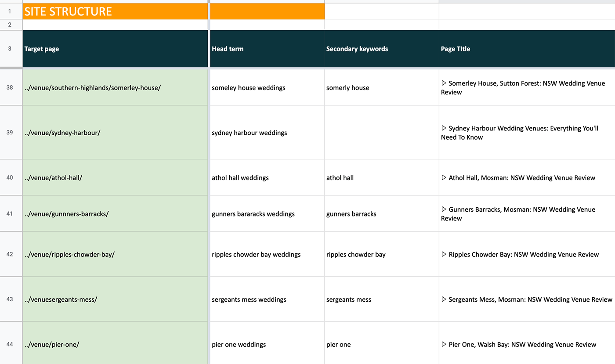This screenshot has height=364, width=615.
Task: Select the ../venue/gunnners-barracks/ cell
Action: [115, 213]
